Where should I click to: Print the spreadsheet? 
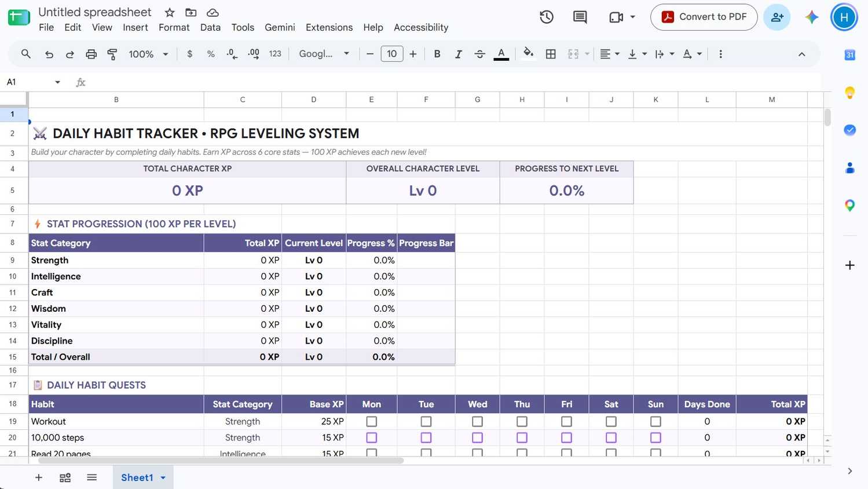(91, 54)
